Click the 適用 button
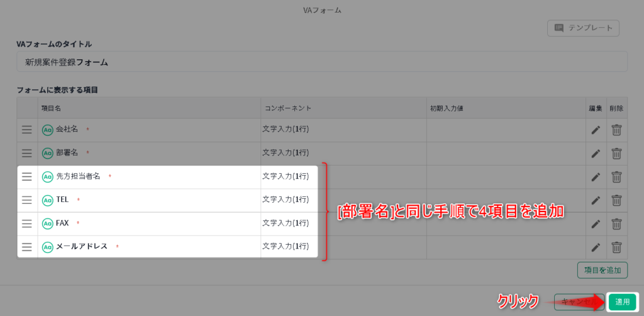644x316 pixels. (x=622, y=302)
